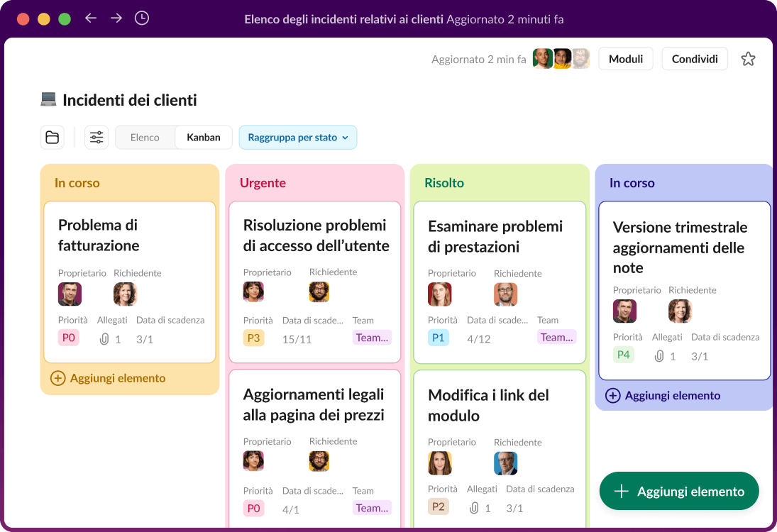Screen dimensions: 777x532
Task: Click Aggiungi elemento under the In corso column
Action: coord(108,378)
